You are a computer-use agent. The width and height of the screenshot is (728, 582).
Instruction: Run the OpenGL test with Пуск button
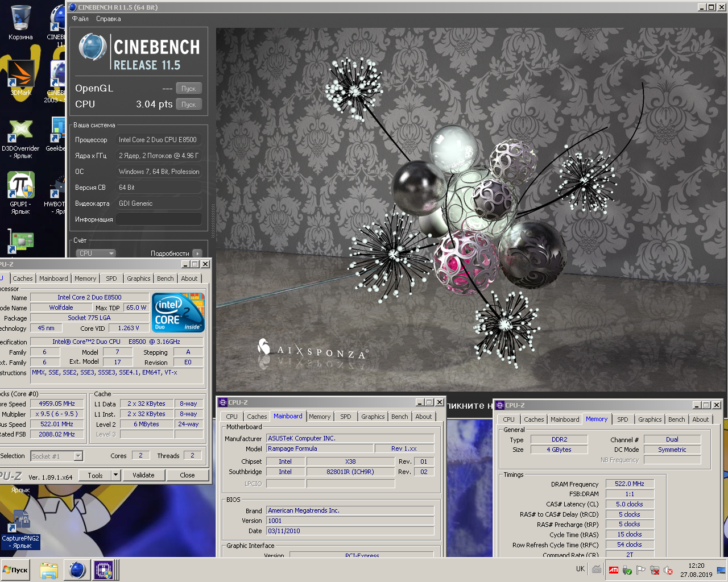coord(189,89)
